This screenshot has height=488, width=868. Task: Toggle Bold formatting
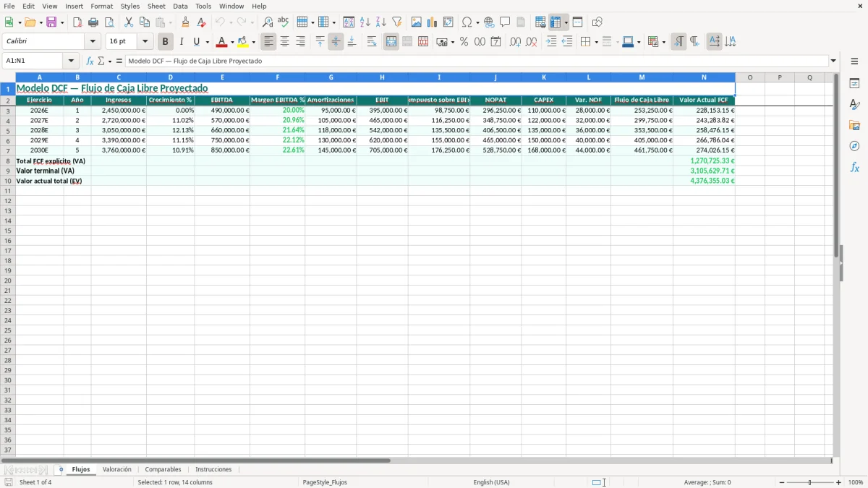(166, 42)
